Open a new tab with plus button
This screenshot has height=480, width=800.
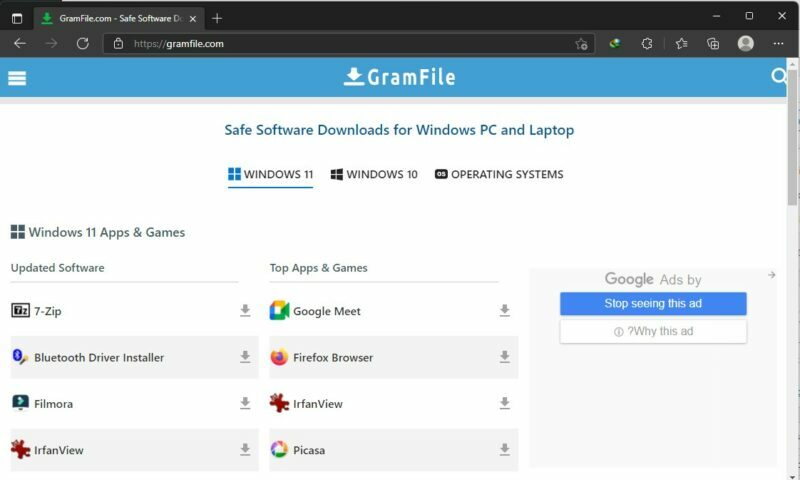tap(217, 18)
